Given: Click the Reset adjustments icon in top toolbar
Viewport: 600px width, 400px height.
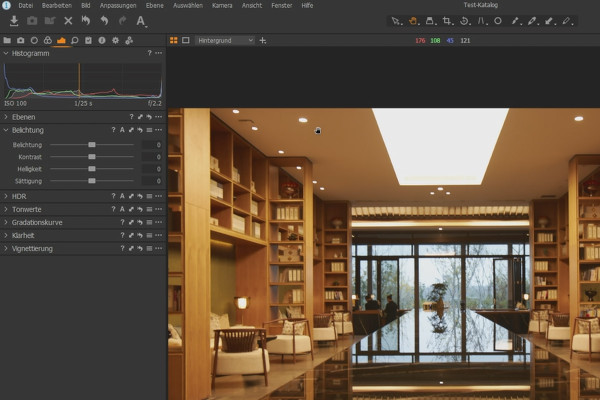Looking at the screenshot, I should 86,21.
